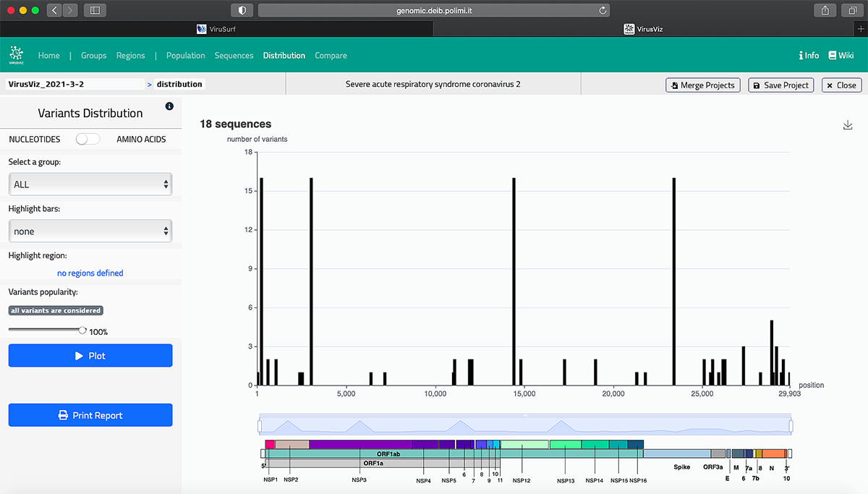Switch to the ViruSurf browser tab
Screen dimensions: 868x494
pos(216,29)
